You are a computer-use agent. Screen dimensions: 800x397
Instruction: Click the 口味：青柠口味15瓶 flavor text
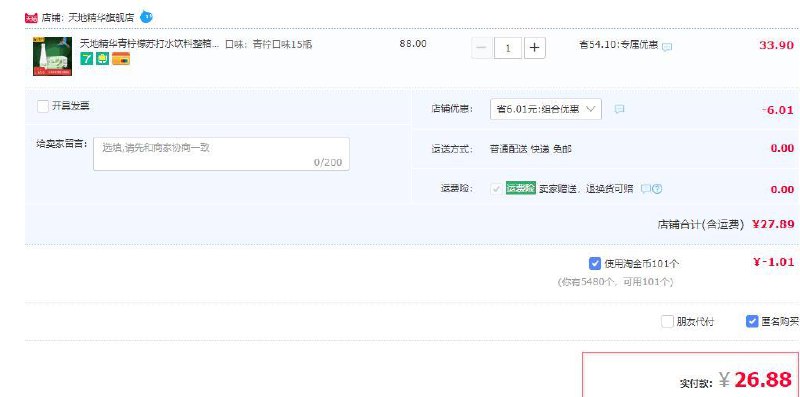tap(268, 44)
